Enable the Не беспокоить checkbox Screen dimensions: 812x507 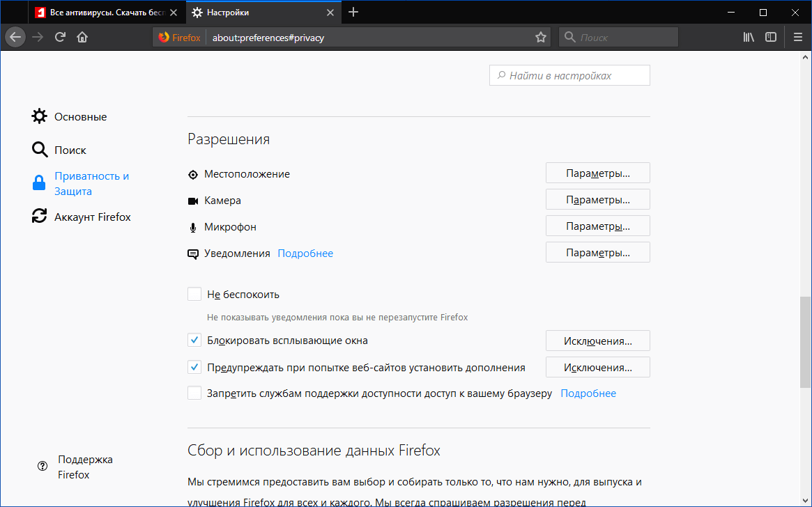[194, 293]
